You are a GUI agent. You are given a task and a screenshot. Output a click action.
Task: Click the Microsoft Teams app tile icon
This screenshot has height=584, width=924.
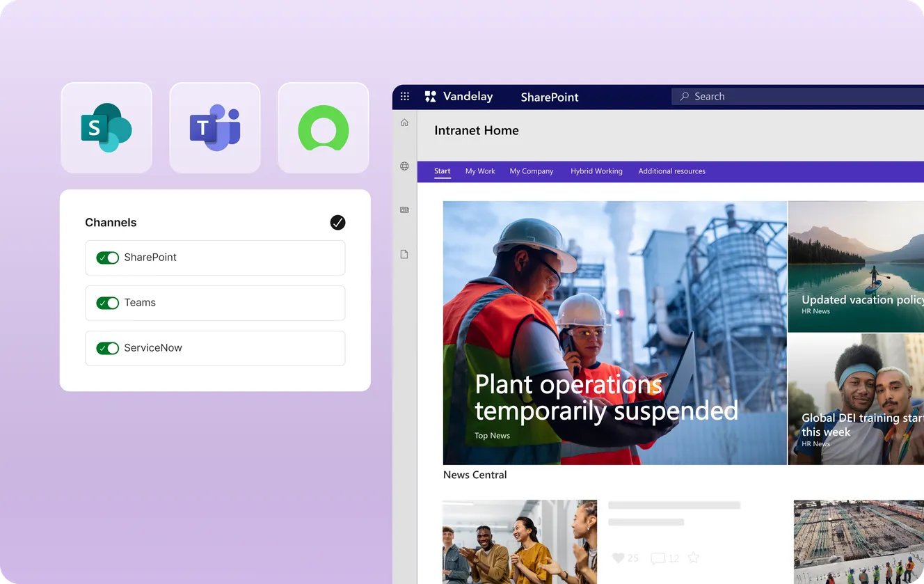215,128
